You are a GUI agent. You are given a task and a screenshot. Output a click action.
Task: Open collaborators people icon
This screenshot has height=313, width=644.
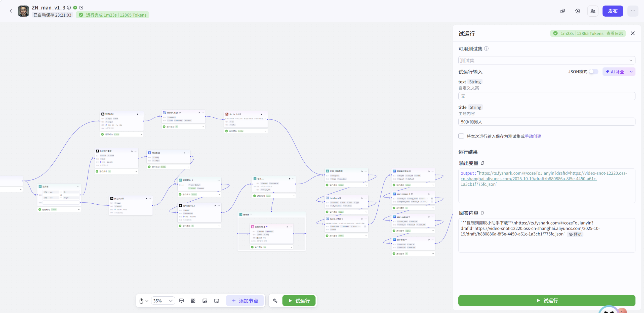(x=593, y=11)
